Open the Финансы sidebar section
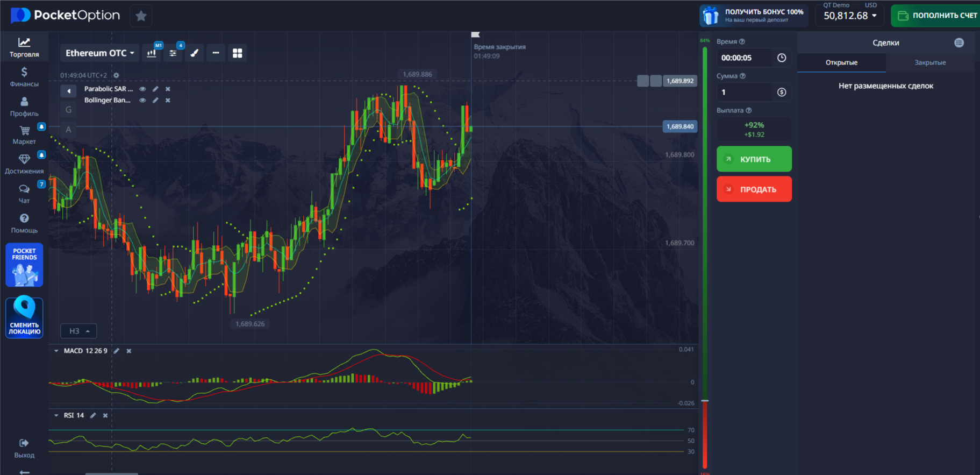This screenshot has height=475, width=980. click(24, 77)
